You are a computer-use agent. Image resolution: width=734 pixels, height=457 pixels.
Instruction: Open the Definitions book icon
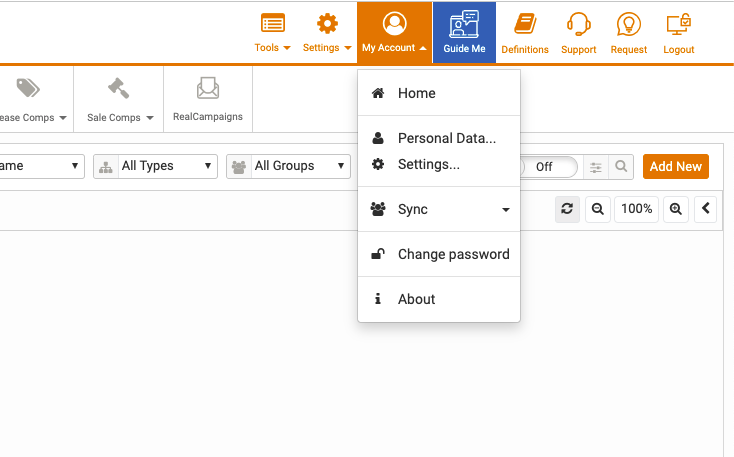[525, 24]
